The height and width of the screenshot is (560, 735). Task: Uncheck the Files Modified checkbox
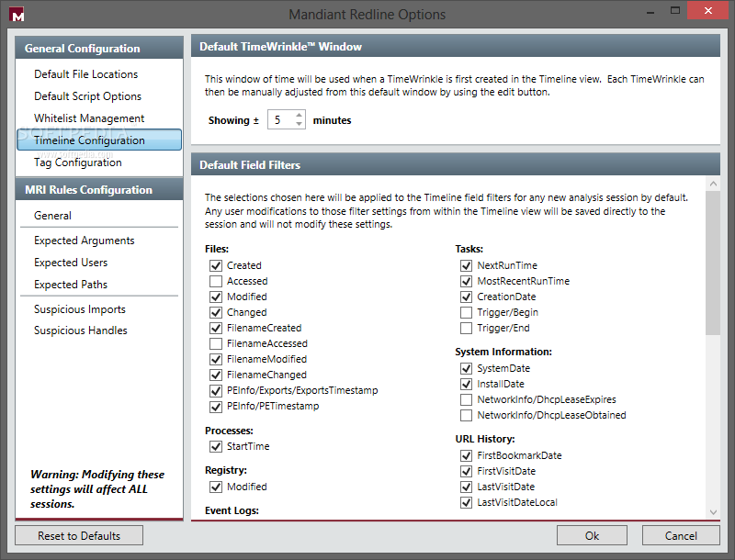click(216, 297)
